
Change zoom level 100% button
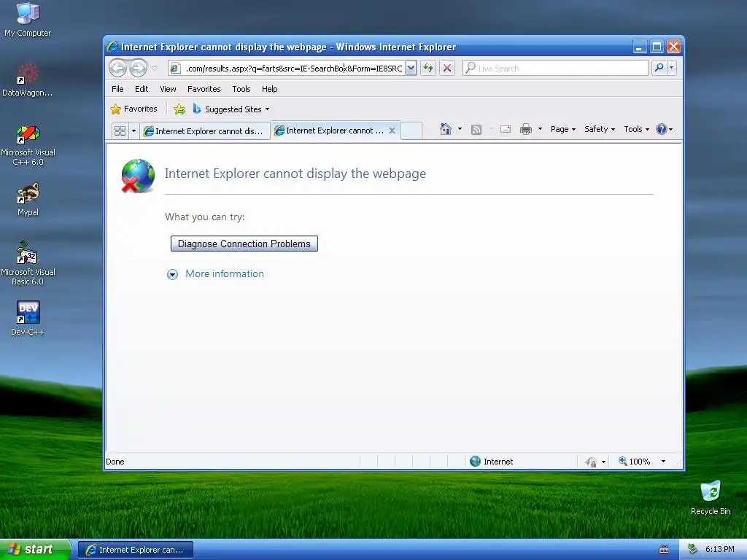point(634,462)
